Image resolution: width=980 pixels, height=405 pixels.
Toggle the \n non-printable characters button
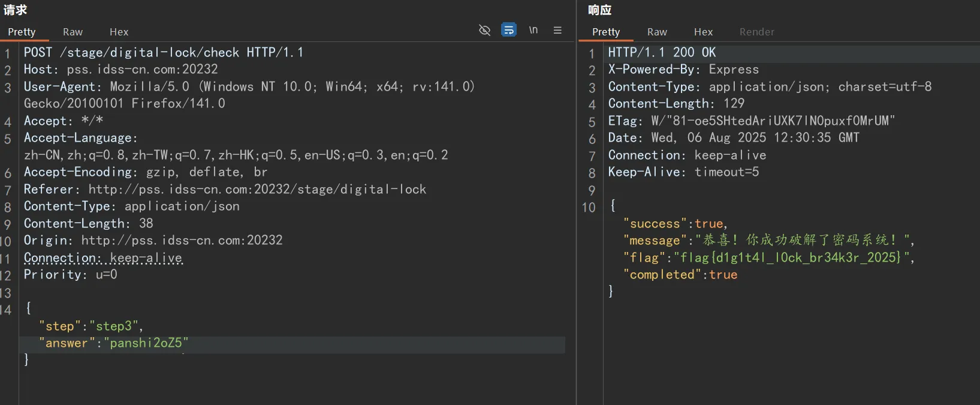(533, 30)
